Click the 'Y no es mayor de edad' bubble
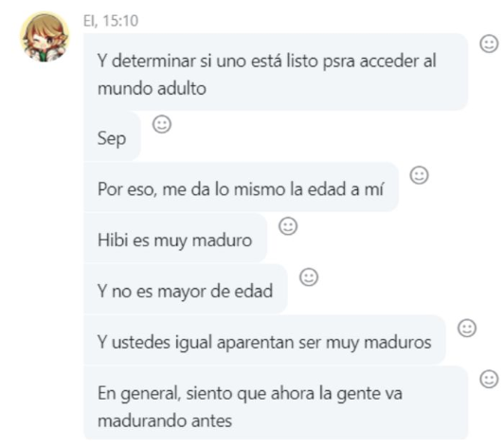The image size is (504, 446). tap(186, 289)
